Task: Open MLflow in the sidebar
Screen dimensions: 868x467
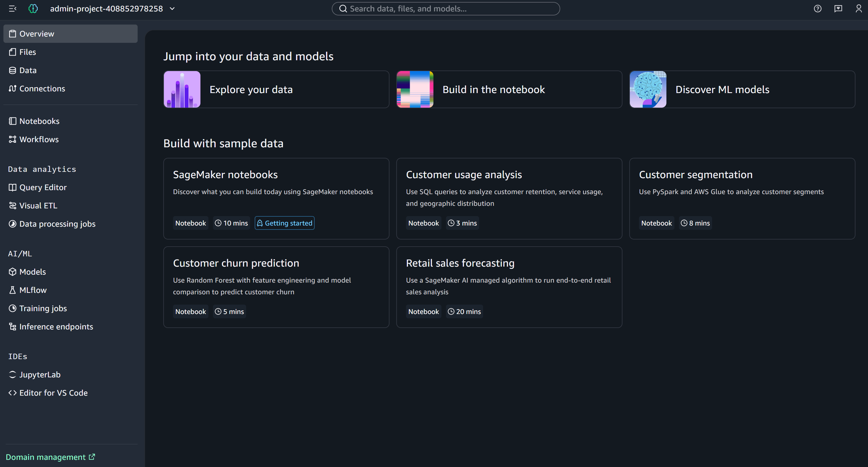Action: [x=71, y=290]
